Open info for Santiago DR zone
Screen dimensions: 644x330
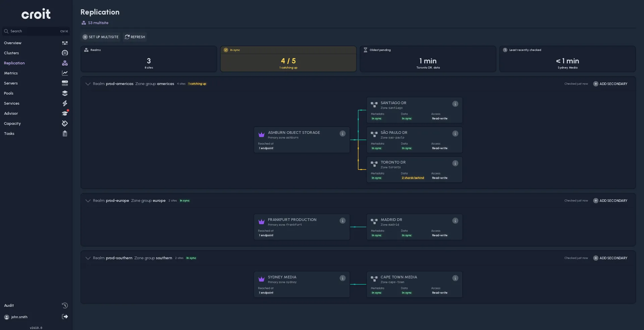pyautogui.click(x=455, y=104)
